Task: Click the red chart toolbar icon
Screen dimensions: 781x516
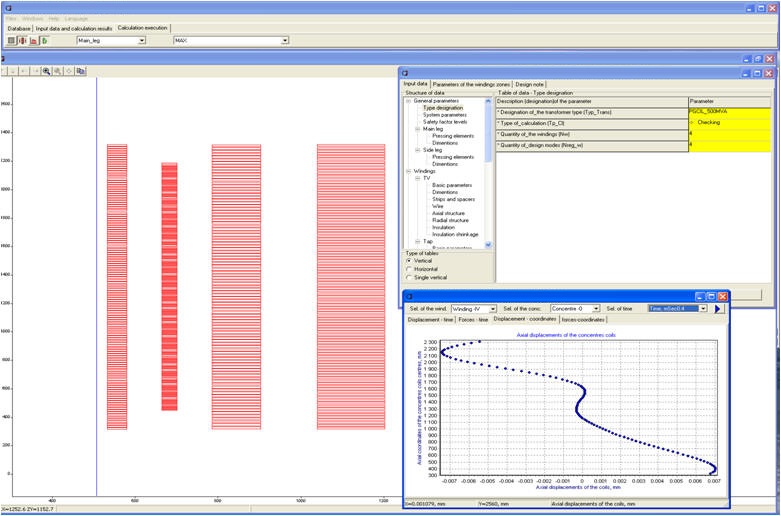Action: [x=33, y=41]
